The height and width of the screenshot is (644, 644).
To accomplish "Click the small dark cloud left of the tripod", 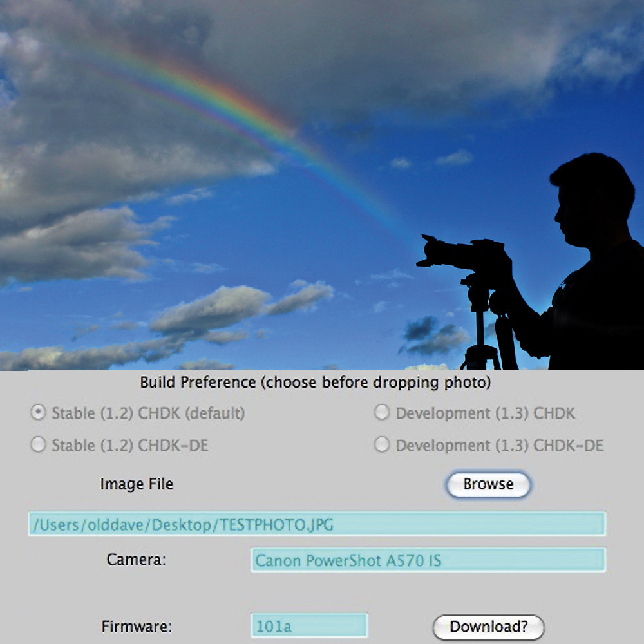I will coord(433,336).
